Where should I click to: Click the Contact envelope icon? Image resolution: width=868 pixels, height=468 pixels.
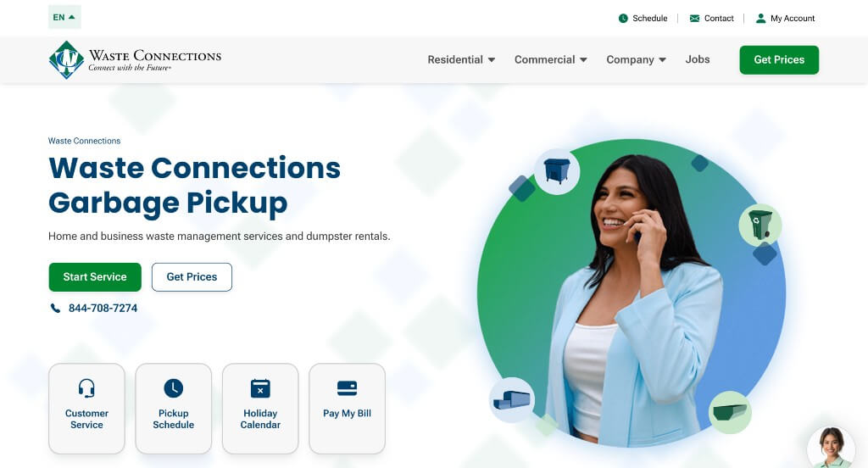(694, 19)
